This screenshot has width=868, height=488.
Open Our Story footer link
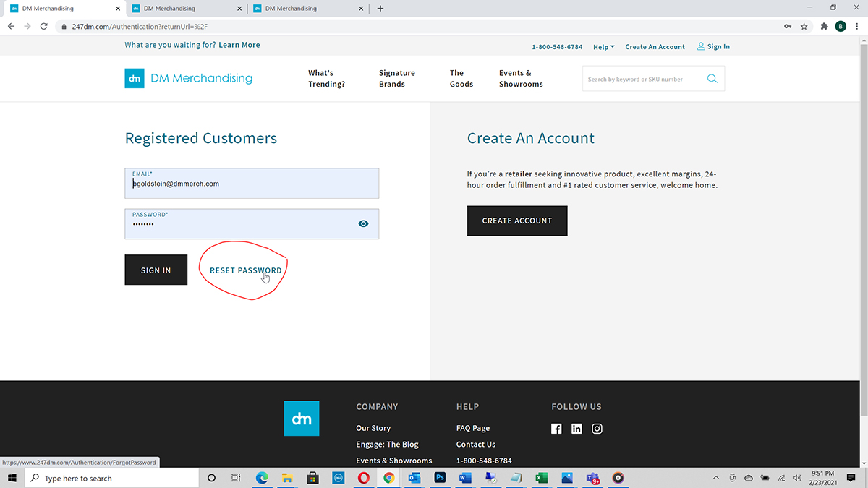pos(373,428)
